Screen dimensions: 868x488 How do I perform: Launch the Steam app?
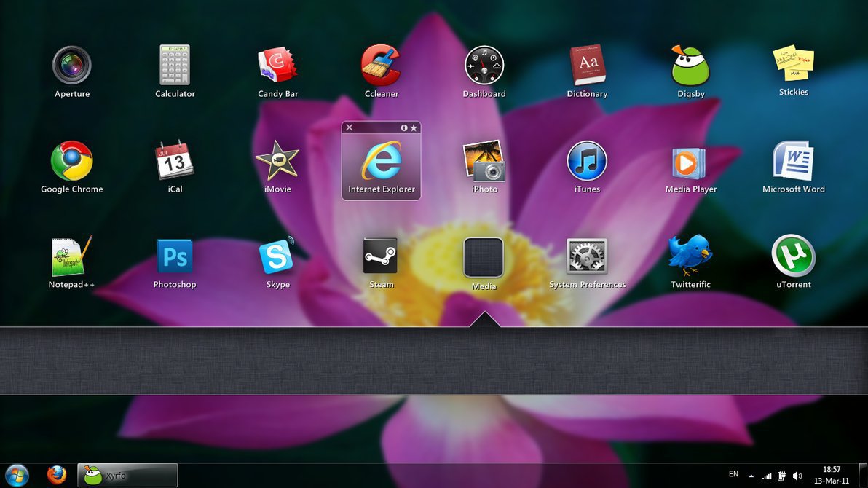pos(381,256)
